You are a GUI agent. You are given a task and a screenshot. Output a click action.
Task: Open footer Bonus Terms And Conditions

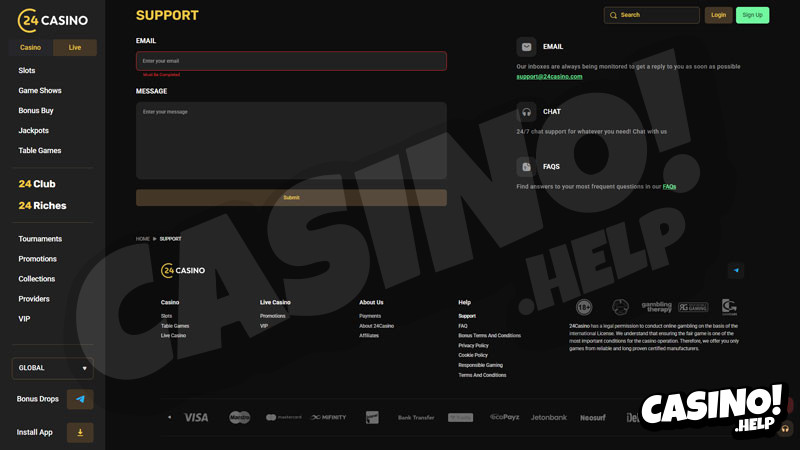[489, 336]
